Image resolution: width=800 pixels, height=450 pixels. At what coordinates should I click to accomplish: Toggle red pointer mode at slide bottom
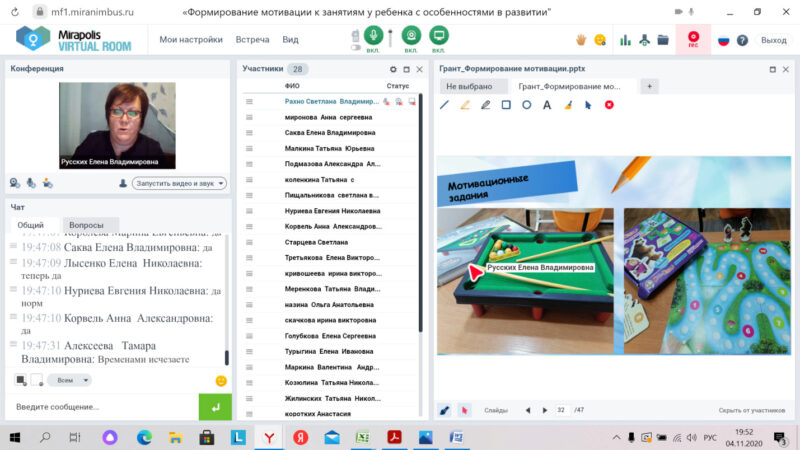tap(464, 410)
